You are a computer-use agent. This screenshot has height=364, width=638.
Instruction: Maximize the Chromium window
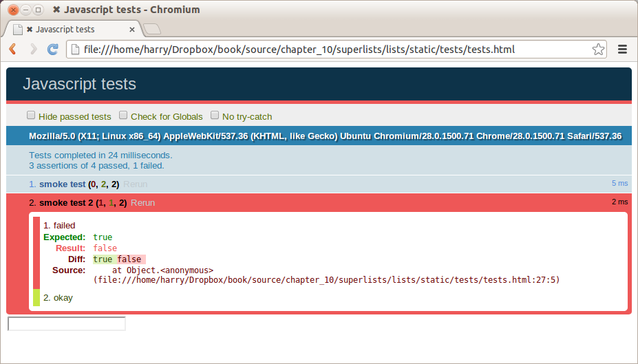(x=39, y=10)
